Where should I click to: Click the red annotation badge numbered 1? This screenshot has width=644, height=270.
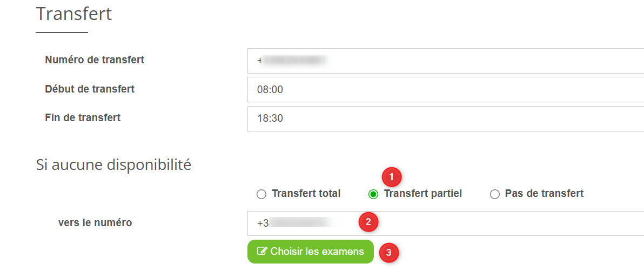coord(391,177)
